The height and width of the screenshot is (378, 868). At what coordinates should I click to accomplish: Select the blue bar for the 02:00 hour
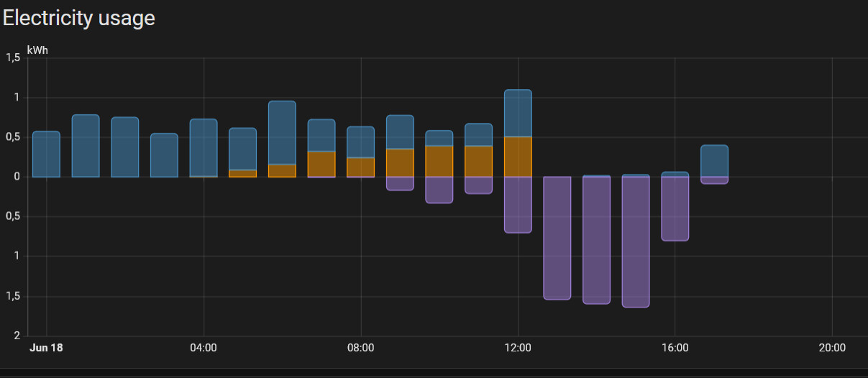coord(125,147)
